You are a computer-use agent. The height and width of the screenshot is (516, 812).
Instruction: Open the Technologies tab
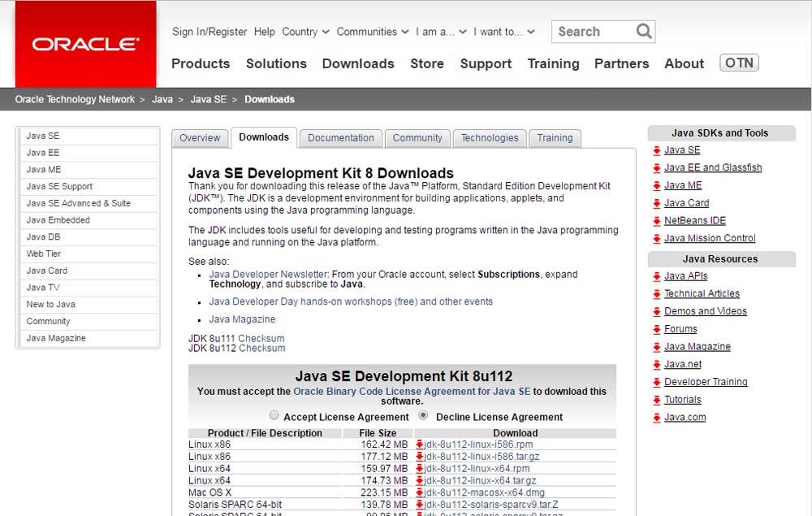(489, 138)
